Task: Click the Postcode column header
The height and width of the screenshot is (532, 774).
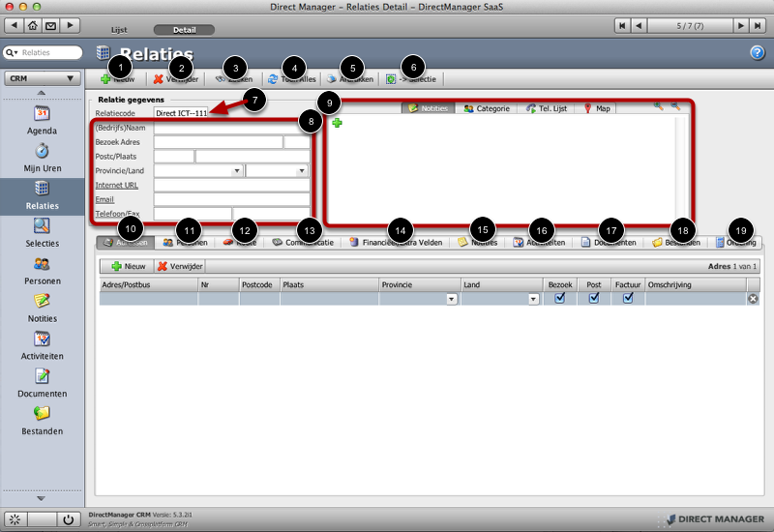Action: coord(259,284)
